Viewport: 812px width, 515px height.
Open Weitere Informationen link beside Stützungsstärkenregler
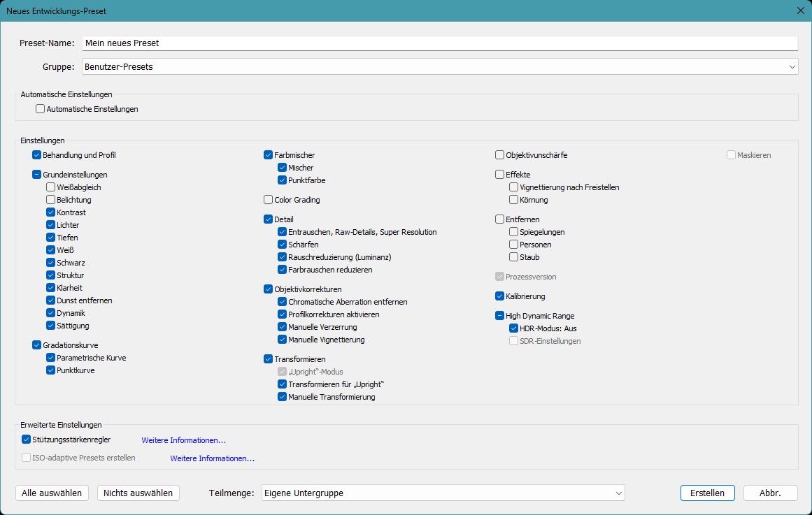coord(184,440)
